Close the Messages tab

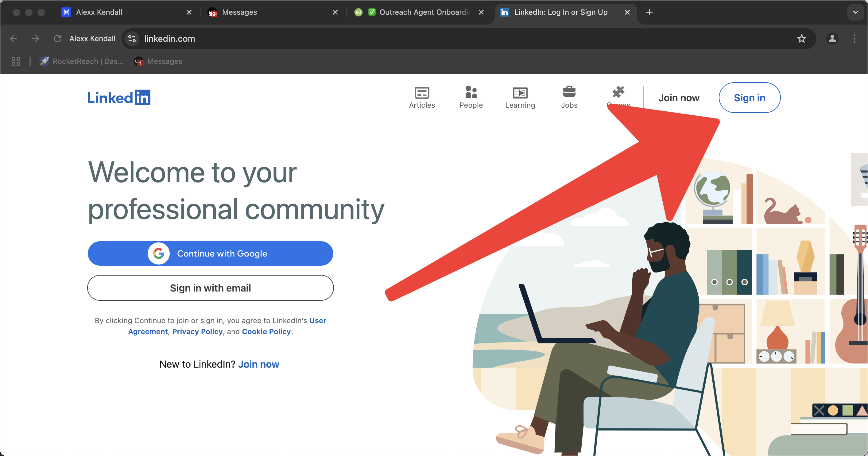click(335, 13)
